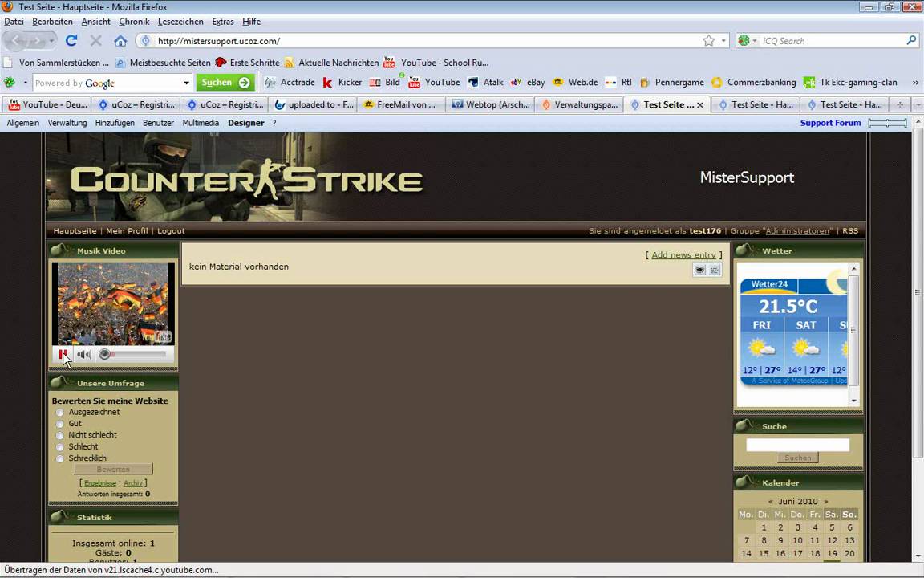924x578 pixels.
Task: Open YouTube - School Ru... bookmark
Action: pyautogui.click(x=436, y=63)
